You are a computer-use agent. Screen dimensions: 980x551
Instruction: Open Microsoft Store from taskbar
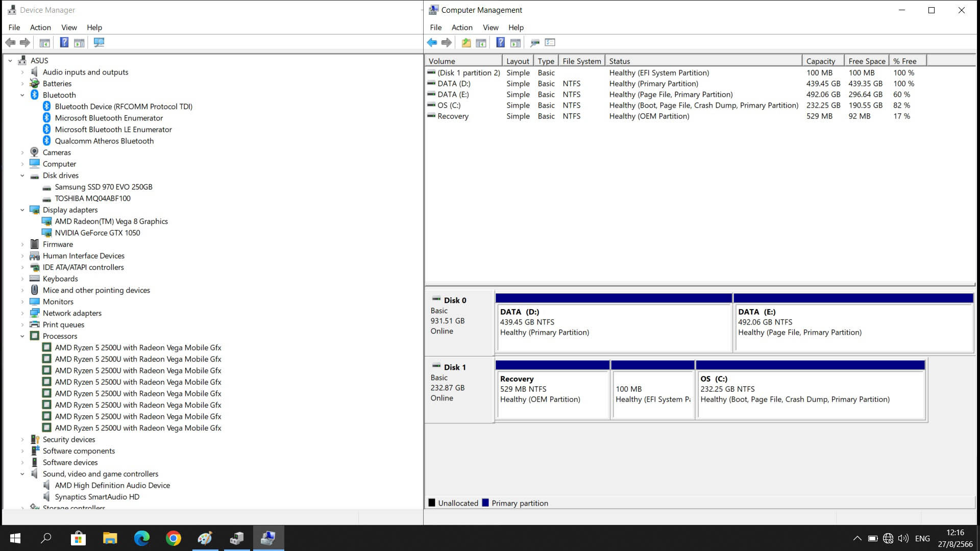coord(78,538)
